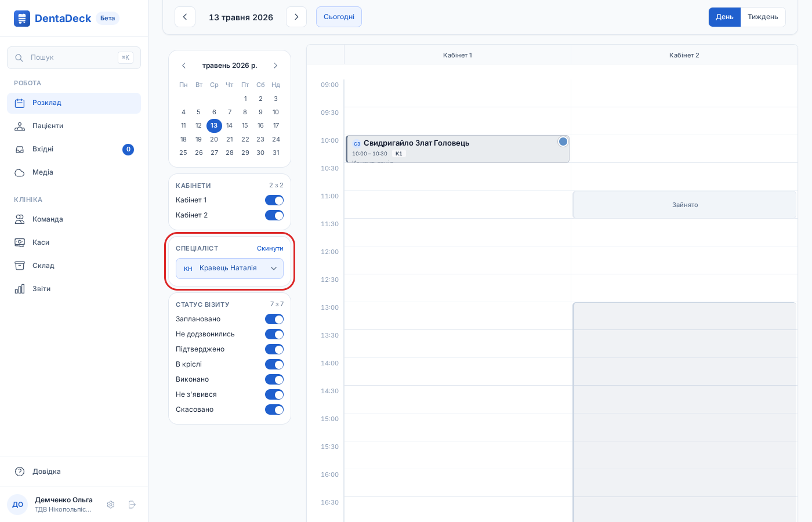This screenshot has width=812, height=522.
Task: Click the Кабінет 1 column header
Action: 458,55
